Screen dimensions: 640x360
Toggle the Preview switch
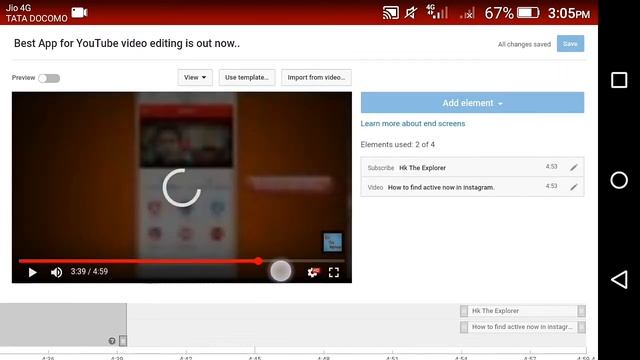(x=49, y=78)
